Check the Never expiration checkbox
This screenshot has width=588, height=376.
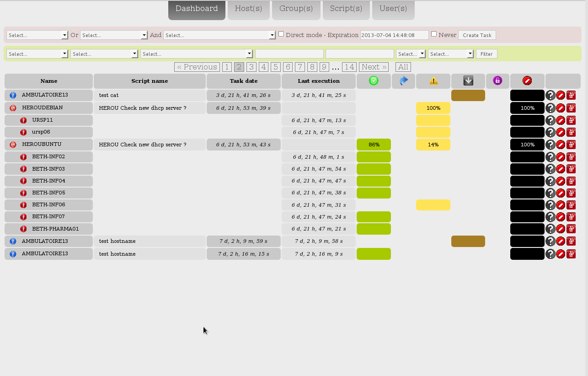tap(433, 33)
